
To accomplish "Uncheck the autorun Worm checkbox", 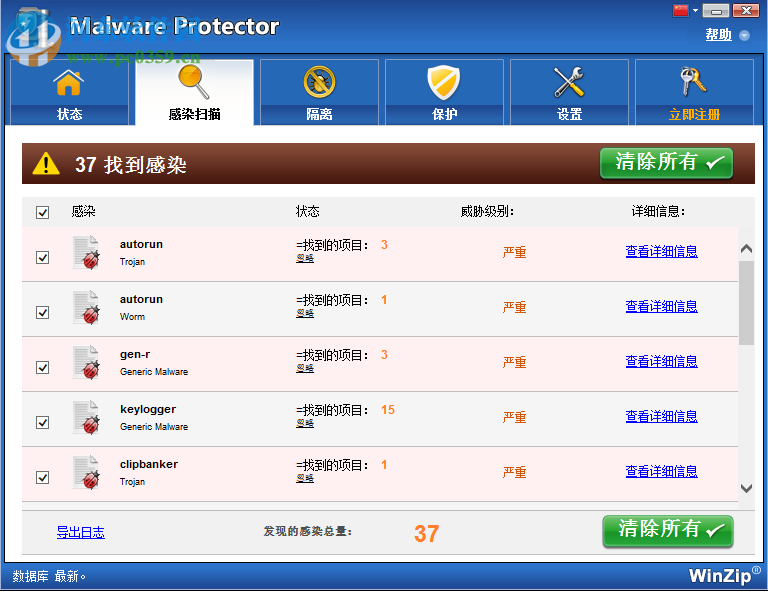I will (x=43, y=312).
